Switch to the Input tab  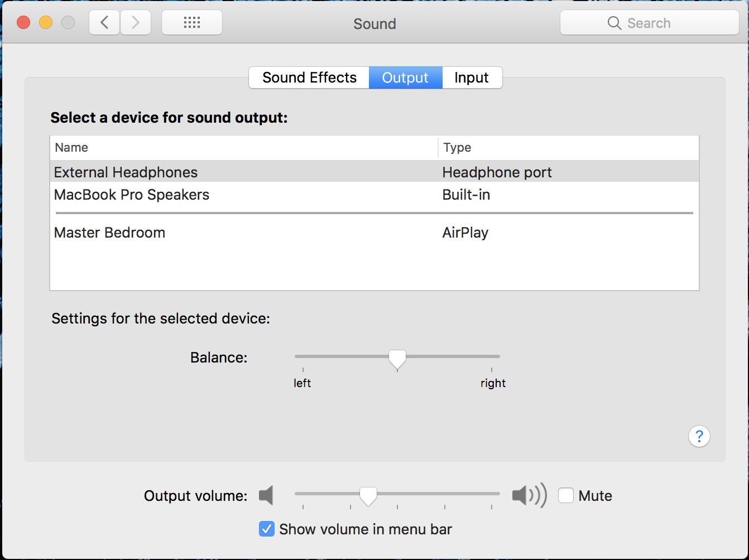click(472, 78)
